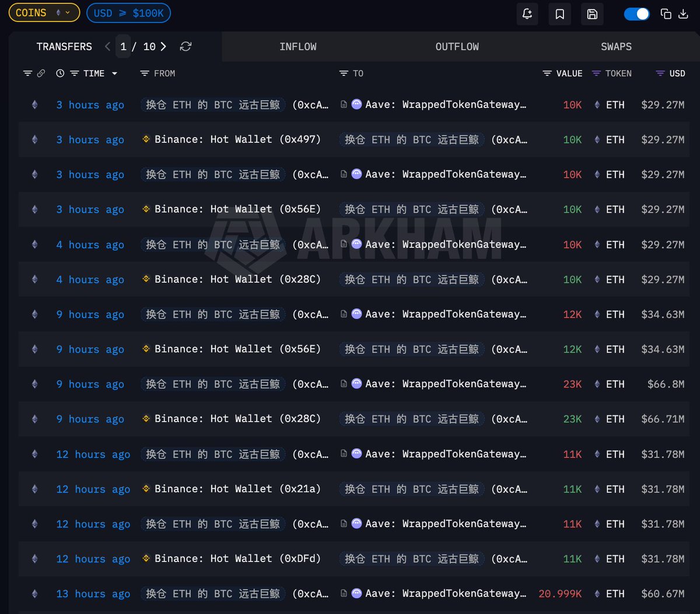Click the 20.999K value
700x614 pixels.
pyautogui.click(x=560, y=594)
